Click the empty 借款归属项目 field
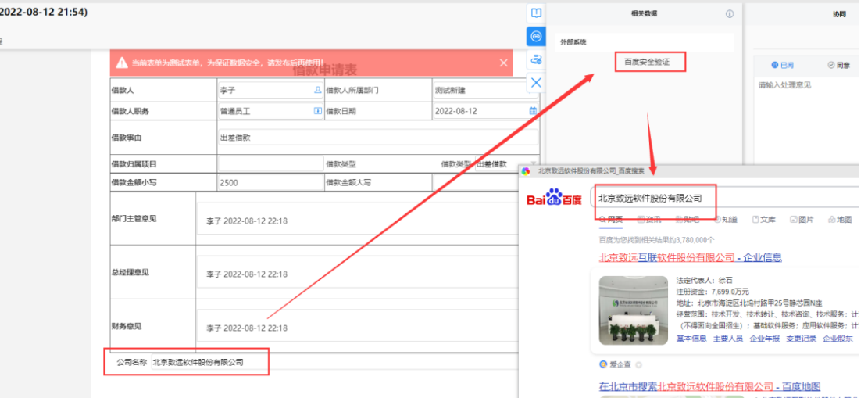Screen dimensions: 868x398 270,164
